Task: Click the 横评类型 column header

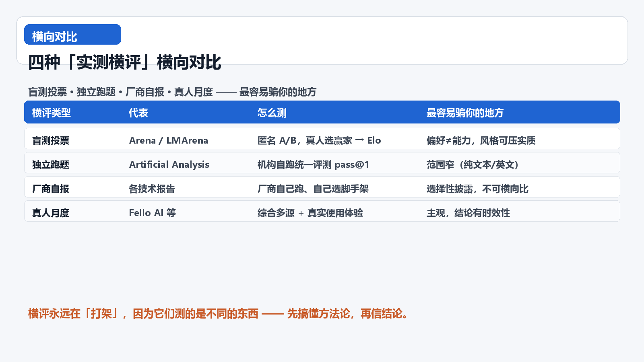Action: (x=52, y=113)
